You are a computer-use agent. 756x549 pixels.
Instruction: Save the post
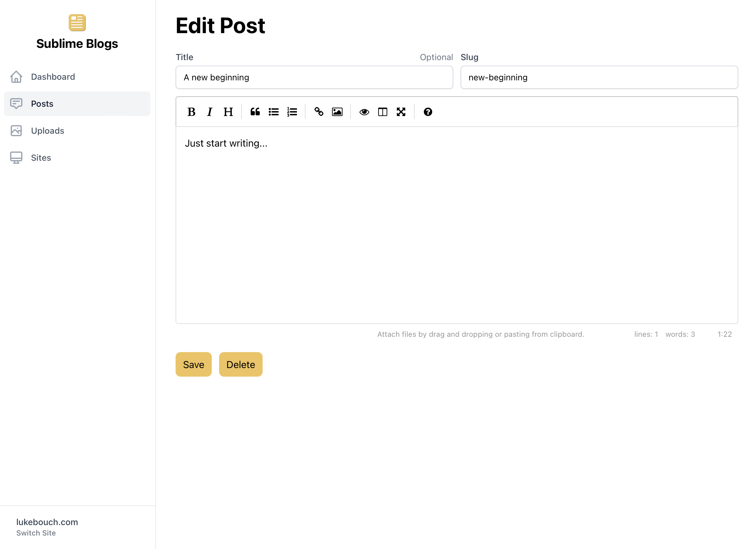[193, 365]
